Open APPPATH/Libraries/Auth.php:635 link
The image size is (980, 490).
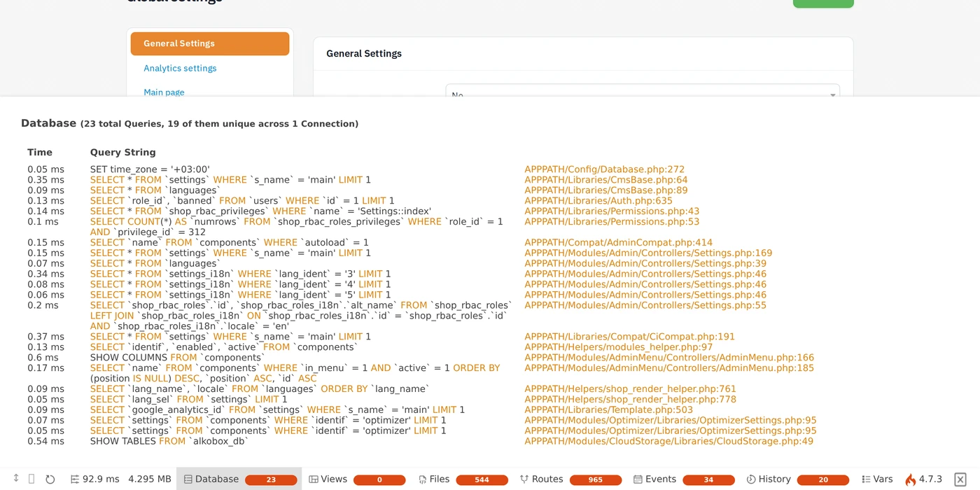click(598, 201)
